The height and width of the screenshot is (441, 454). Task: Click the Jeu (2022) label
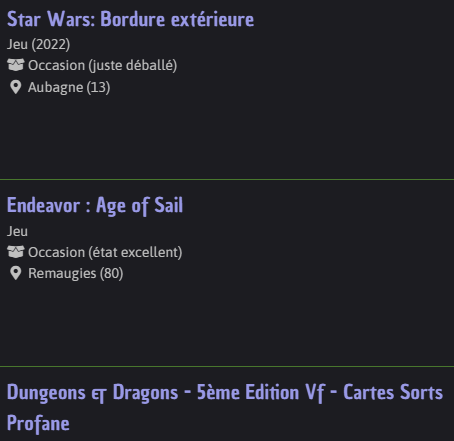[x=39, y=44]
